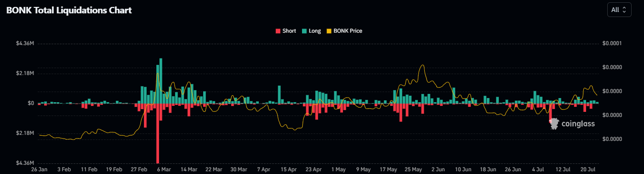Screen dimensions: 644x174
Task: Toggle the Short series in the legend
Action: tap(285, 31)
